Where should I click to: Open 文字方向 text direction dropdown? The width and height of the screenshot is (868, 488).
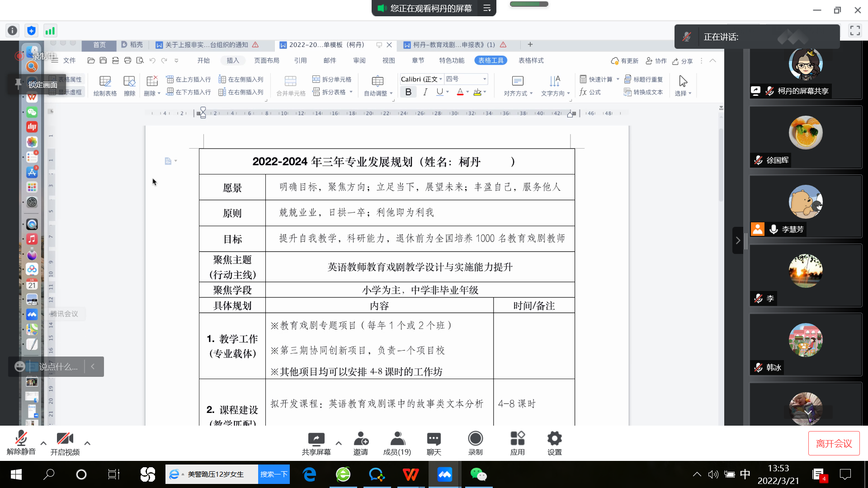(x=555, y=86)
